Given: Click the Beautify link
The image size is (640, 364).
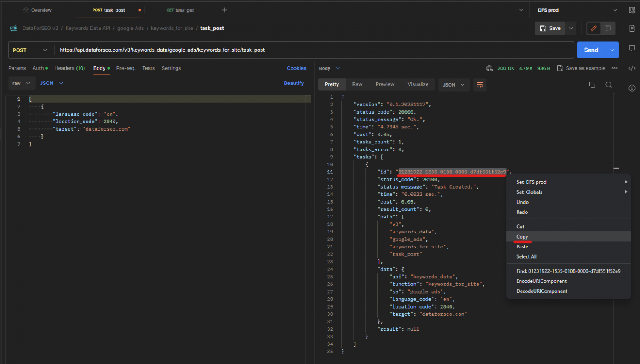Looking at the screenshot, I should tap(294, 83).
